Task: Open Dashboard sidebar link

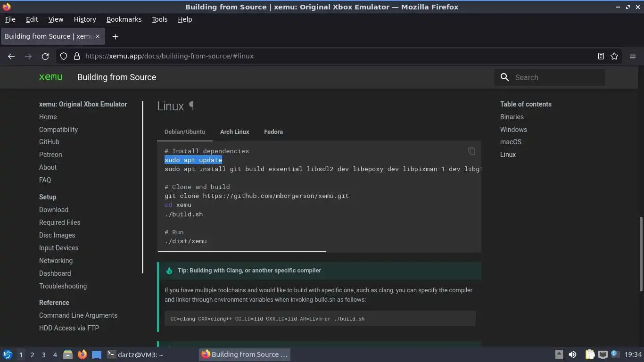Action: tap(55, 273)
